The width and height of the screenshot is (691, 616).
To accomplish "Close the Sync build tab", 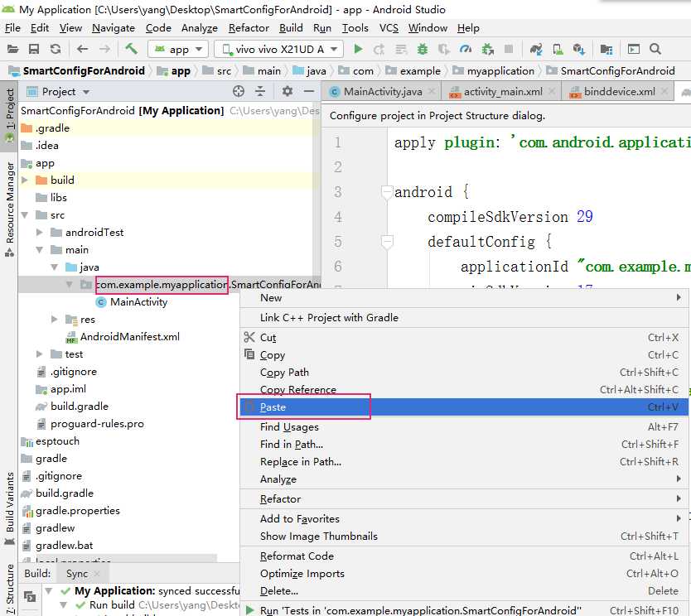I will [x=97, y=573].
